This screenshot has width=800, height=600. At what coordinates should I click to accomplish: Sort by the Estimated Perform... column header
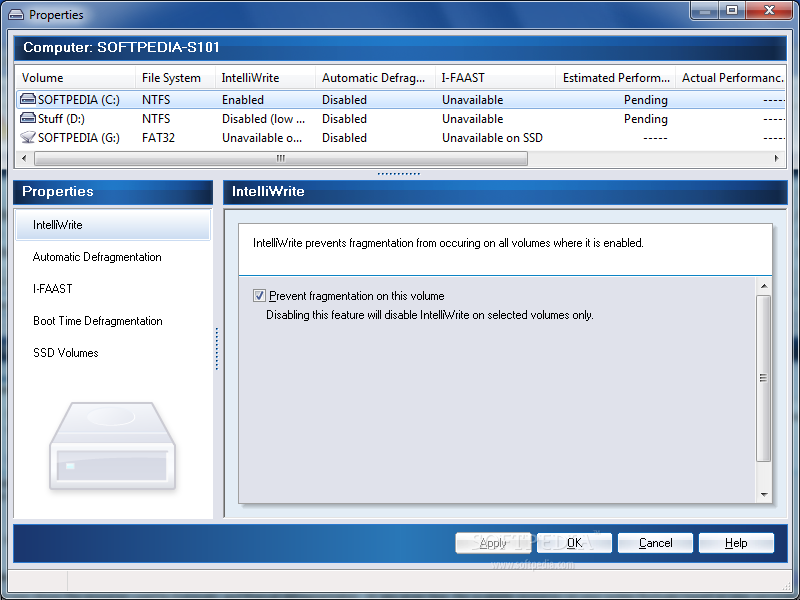click(615, 78)
